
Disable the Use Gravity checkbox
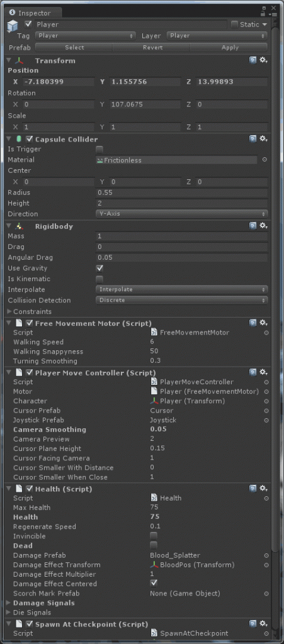99,268
